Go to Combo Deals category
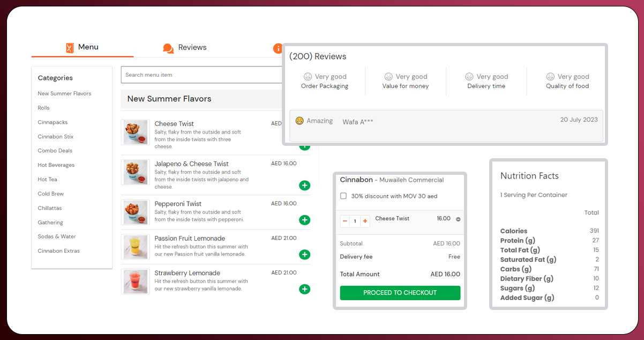Image resolution: width=644 pixels, height=340 pixels. click(55, 151)
